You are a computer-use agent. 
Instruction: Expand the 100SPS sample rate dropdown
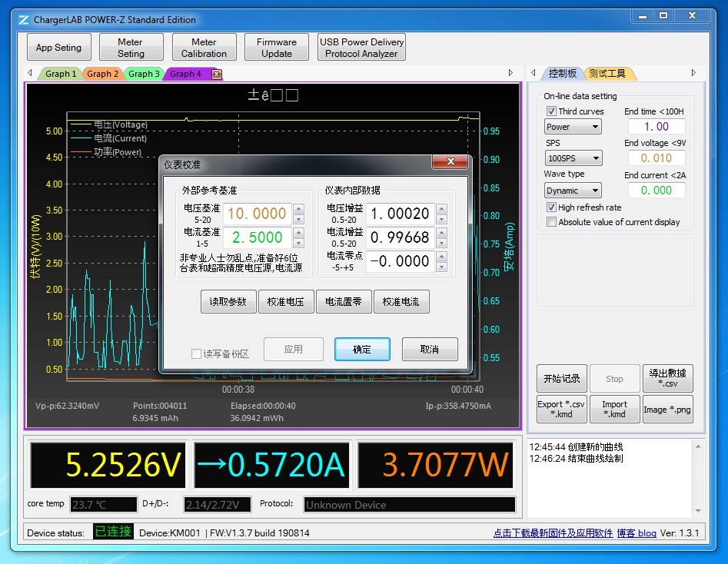pyautogui.click(x=573, y=158)
